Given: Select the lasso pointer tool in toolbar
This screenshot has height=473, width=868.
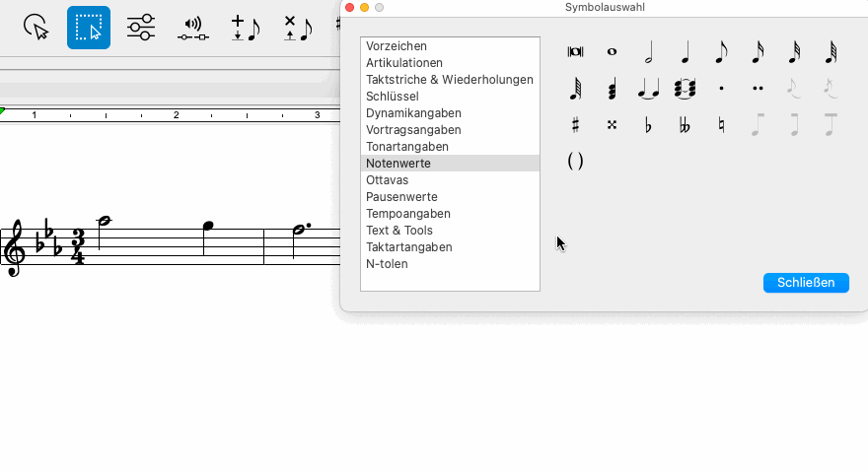Looking at the screenshot, I should click(36, 28).
